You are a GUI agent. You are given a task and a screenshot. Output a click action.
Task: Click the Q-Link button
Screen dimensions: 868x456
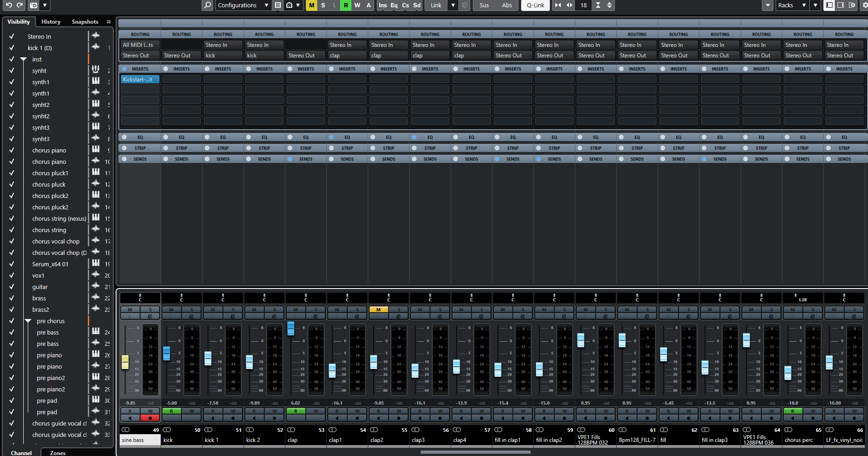click(536, 5)
